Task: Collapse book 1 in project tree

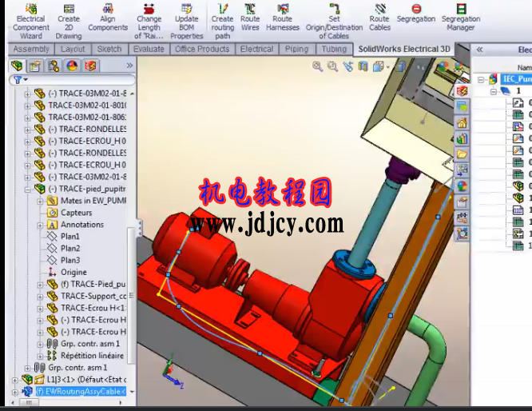Action: [494, 92]
